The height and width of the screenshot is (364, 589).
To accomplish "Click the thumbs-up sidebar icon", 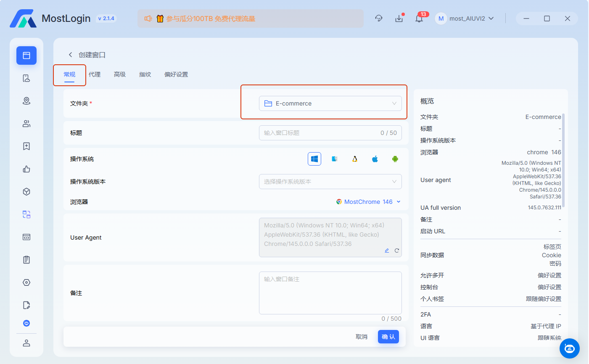I will 26,169.
